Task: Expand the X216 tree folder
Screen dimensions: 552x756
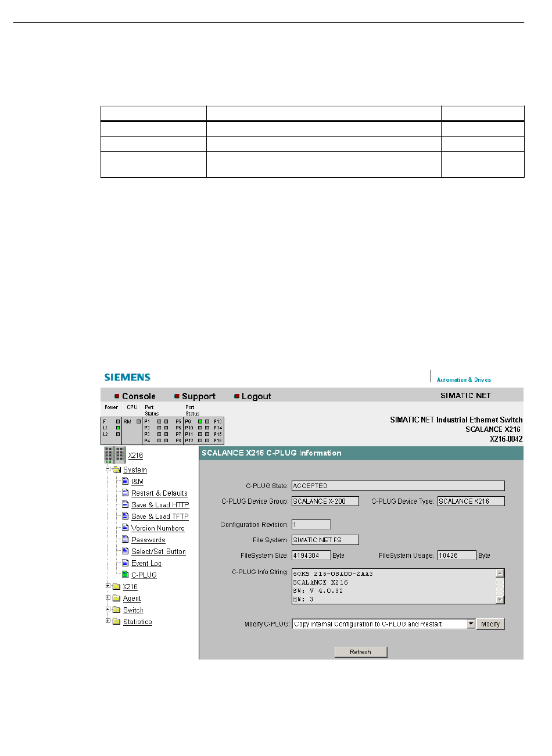Action: point(108,586)
